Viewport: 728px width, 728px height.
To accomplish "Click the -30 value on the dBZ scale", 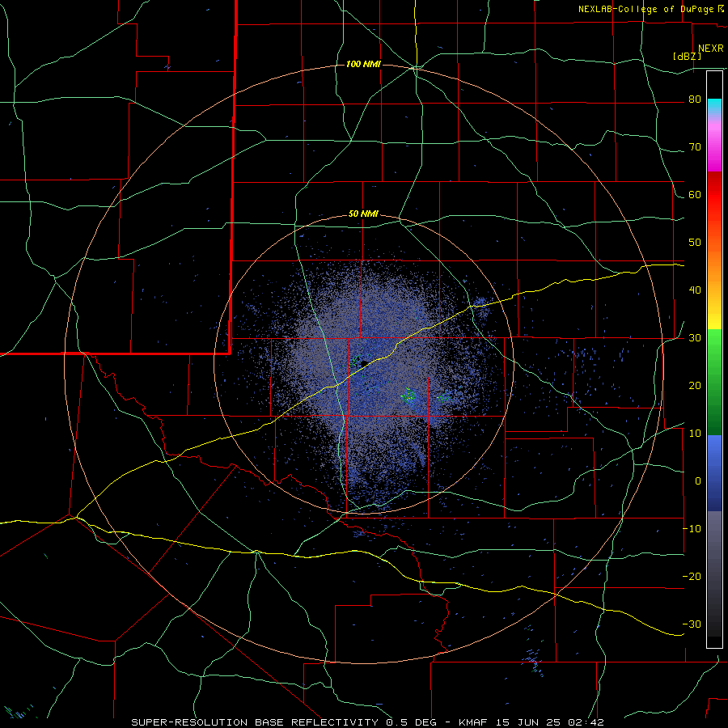I will (x=692, y=624).
